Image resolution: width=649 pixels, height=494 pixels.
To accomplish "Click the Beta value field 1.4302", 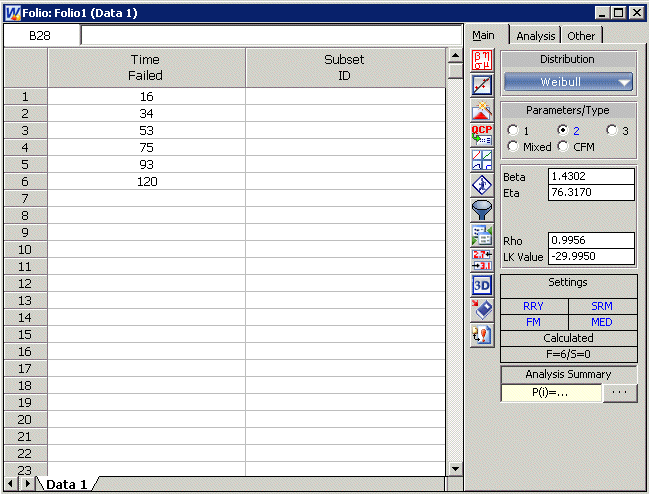I will [591, 176].
